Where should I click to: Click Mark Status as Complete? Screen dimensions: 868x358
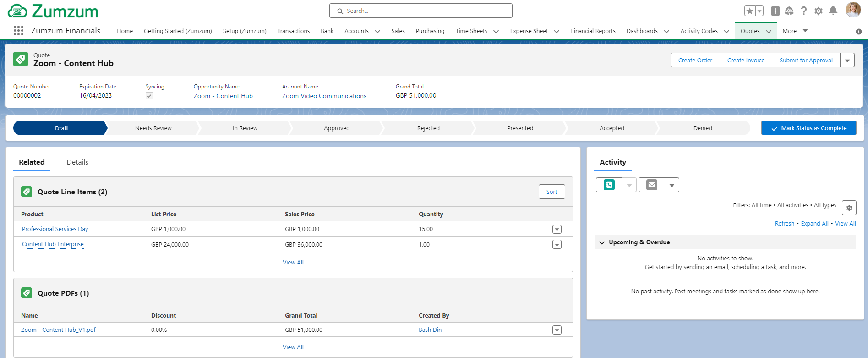[809, 128]
